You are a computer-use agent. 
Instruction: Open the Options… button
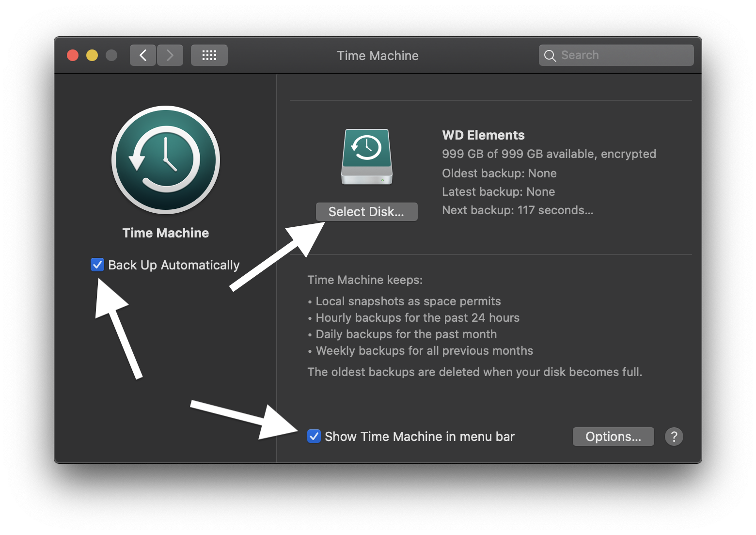tap(613, 437)
